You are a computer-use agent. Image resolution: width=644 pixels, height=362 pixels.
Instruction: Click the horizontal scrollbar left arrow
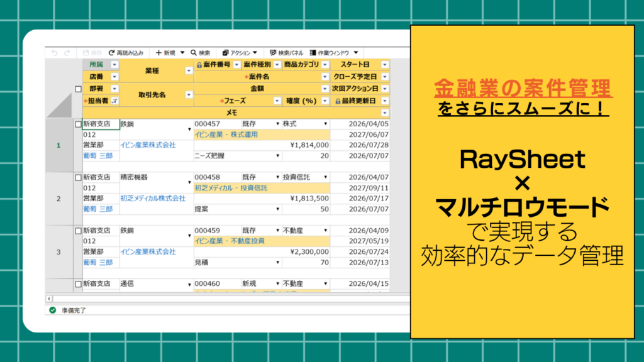[49, 299]
